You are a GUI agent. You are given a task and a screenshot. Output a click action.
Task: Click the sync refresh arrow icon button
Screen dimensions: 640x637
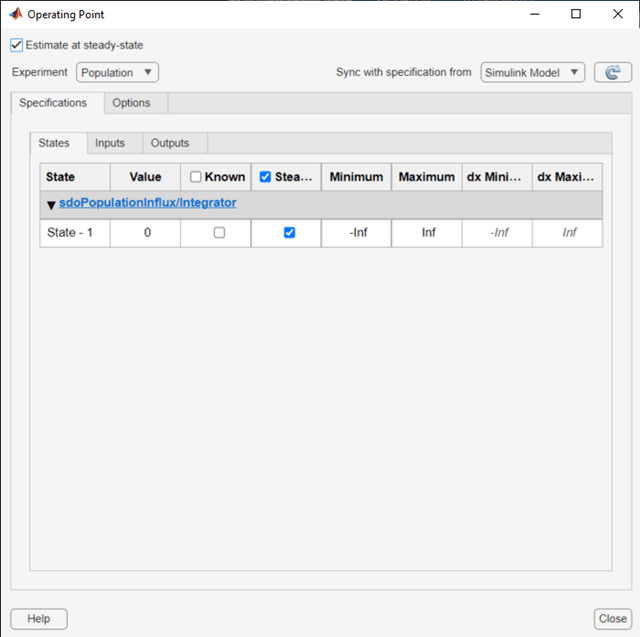[613, 72]
